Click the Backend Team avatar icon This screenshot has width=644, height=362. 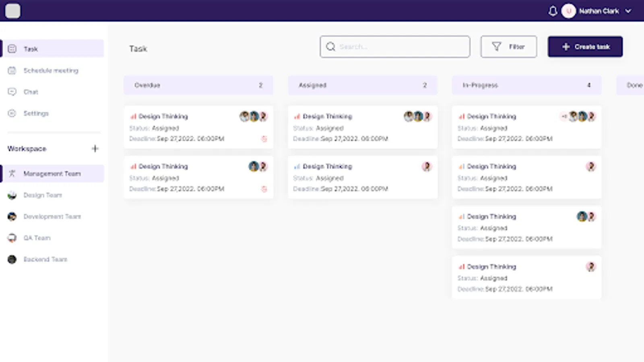point(12,259)
